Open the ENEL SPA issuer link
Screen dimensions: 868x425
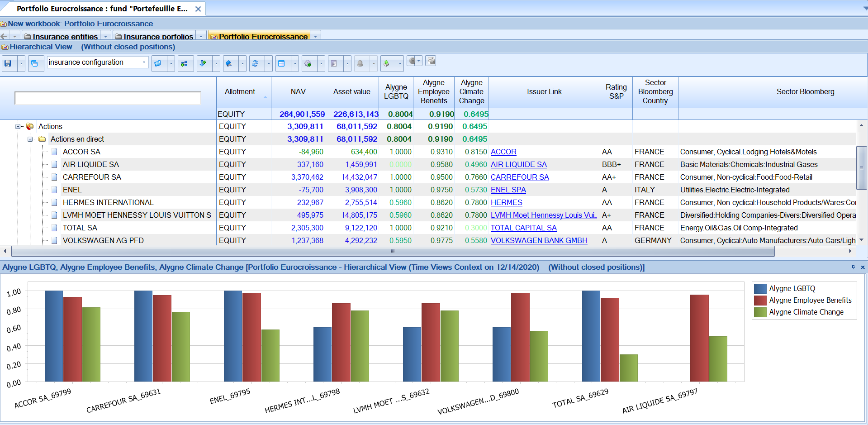(x=508, y=190)
